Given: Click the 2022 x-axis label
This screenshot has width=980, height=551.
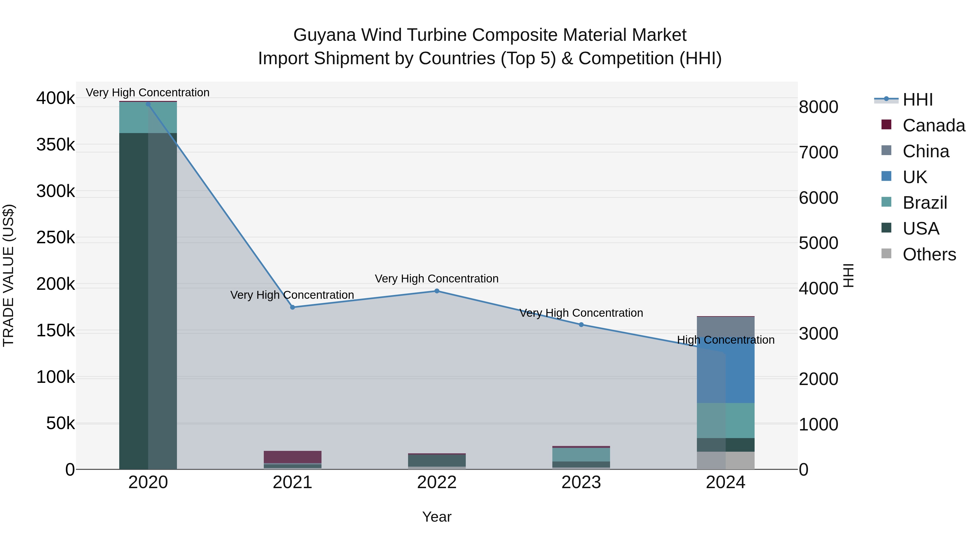Looking at the screenshot, I should coord(437,482).
